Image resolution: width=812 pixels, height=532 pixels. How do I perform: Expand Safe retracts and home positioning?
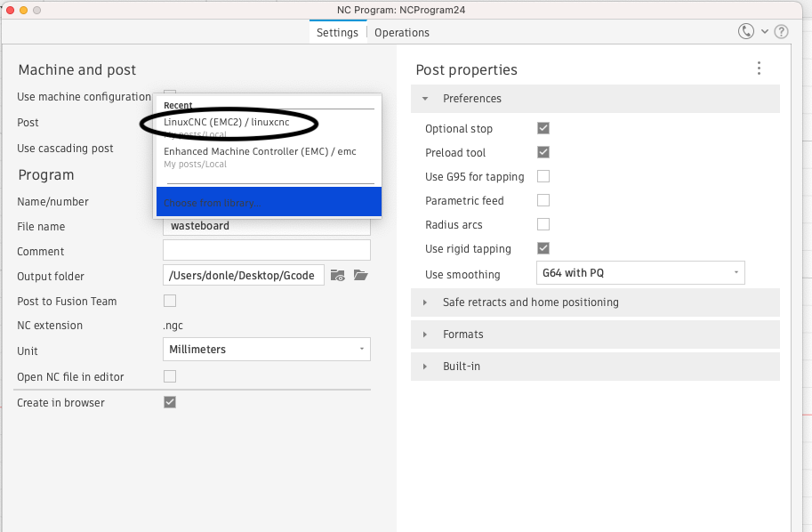coord(595,302)
